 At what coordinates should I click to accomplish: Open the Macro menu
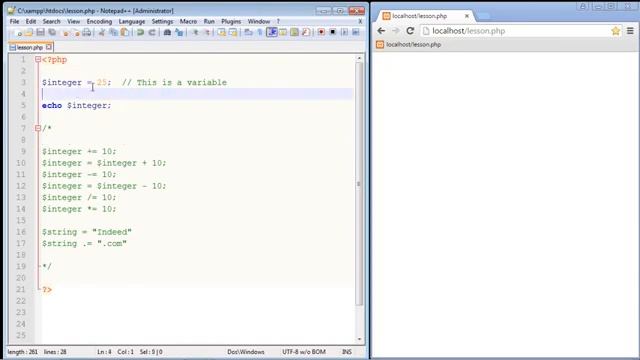[x=188, y=21]
